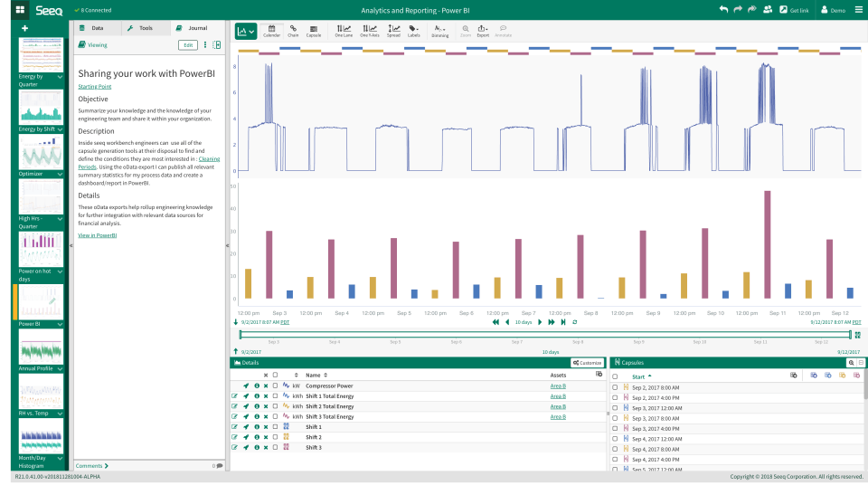The height and width of the screenshot is (495, 868).
Task: Add a new worksheet with plus icon
Action: [24, 28]
